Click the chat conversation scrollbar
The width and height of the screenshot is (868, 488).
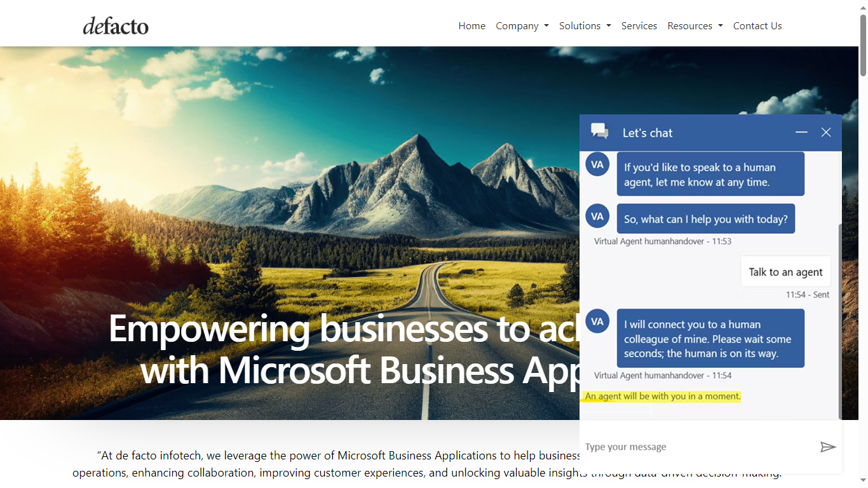click(839, 318)
